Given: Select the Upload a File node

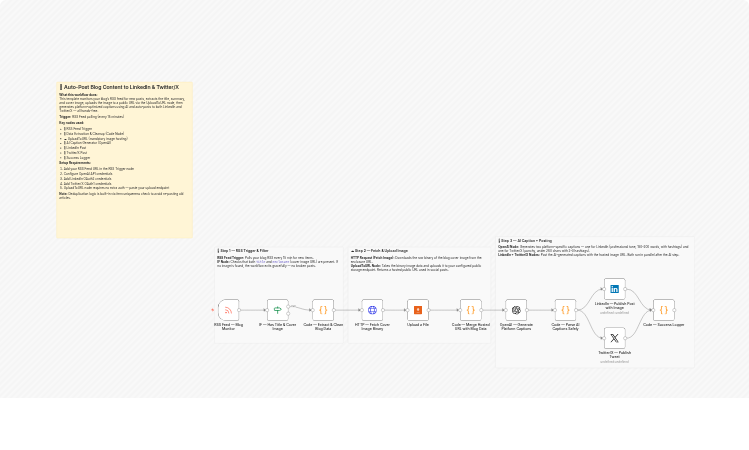Looking at the screenshot, I should point(418,310).
